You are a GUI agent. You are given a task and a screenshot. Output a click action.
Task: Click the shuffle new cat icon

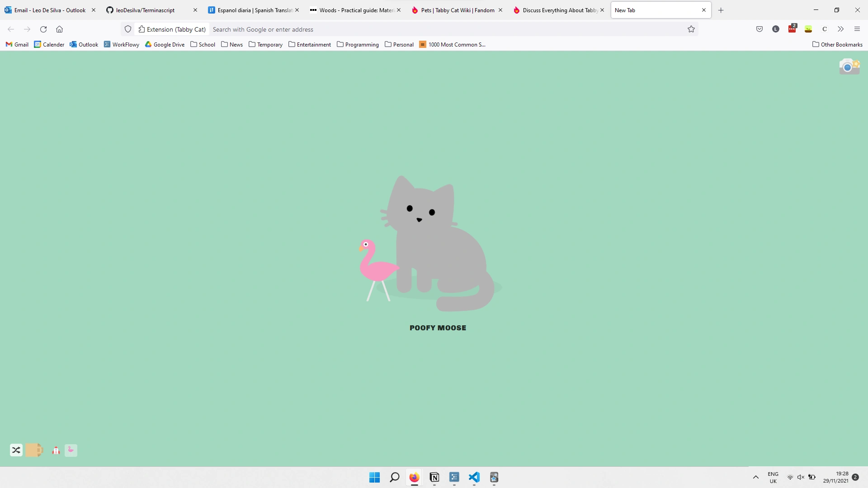click(16, 450)
